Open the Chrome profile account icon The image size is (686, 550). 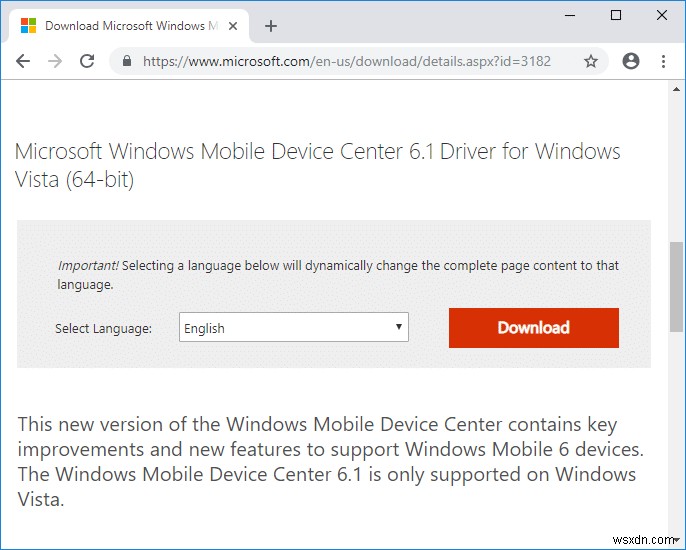630,61
